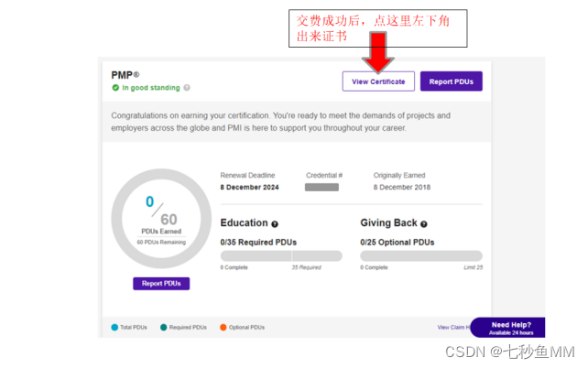
Task: Click the Giving Back optional PDUs progress bar
Action: 421,256
